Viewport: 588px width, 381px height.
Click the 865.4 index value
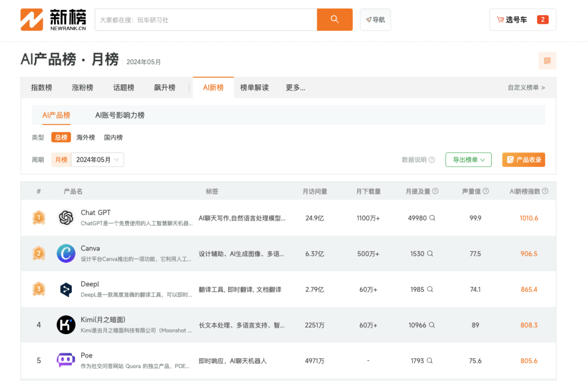click(529, 289)
